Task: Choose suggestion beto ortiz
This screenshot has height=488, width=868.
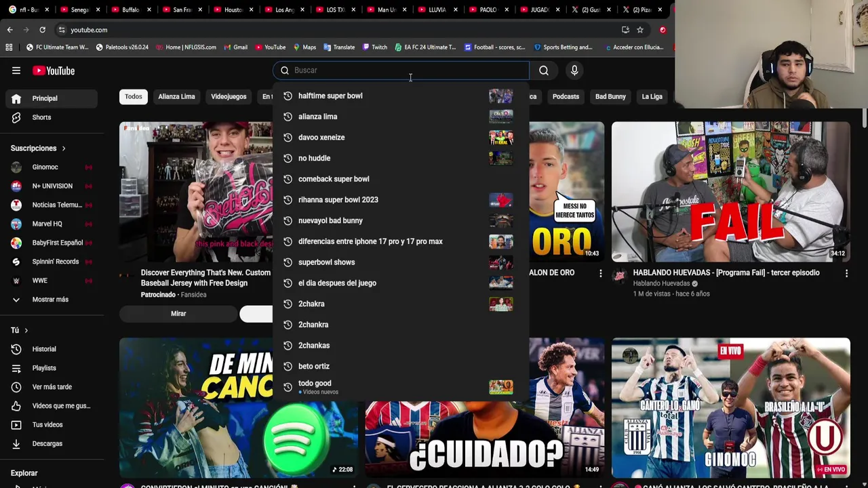Action: click(400, 366)
